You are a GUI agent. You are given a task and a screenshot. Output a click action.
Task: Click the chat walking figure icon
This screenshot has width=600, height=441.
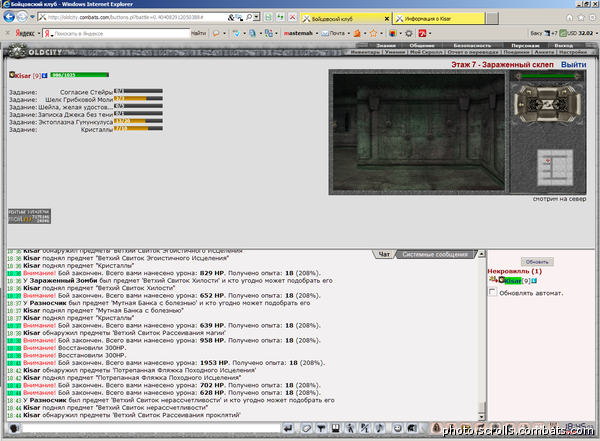tap(350, 428)
